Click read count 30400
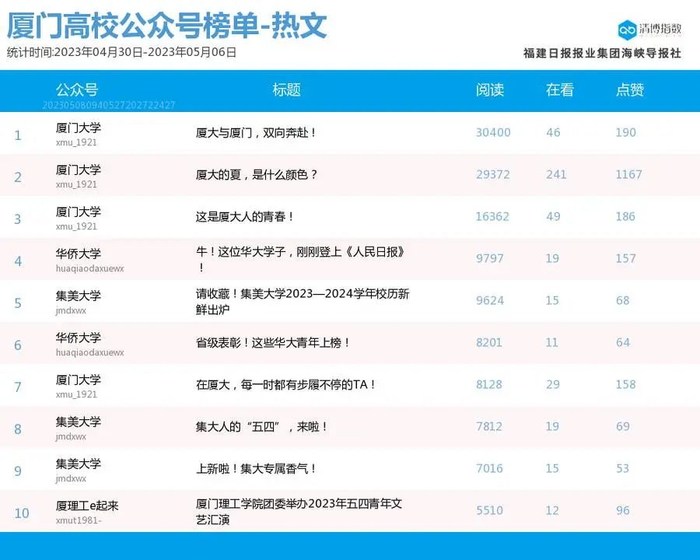 (493, 133)
